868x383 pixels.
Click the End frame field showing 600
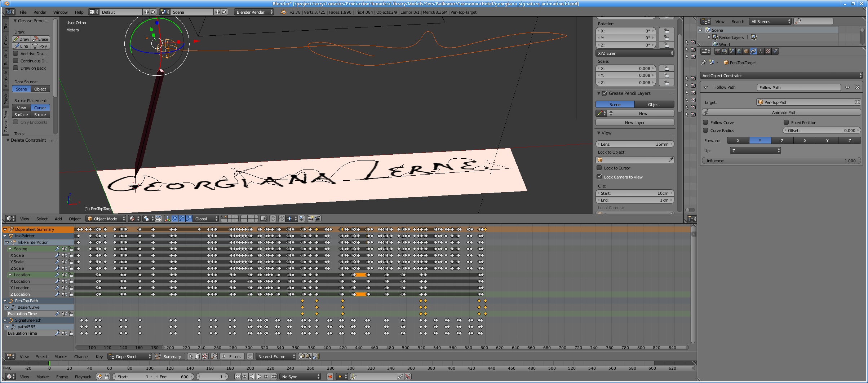pyautogui.click(x=174, y=377)
